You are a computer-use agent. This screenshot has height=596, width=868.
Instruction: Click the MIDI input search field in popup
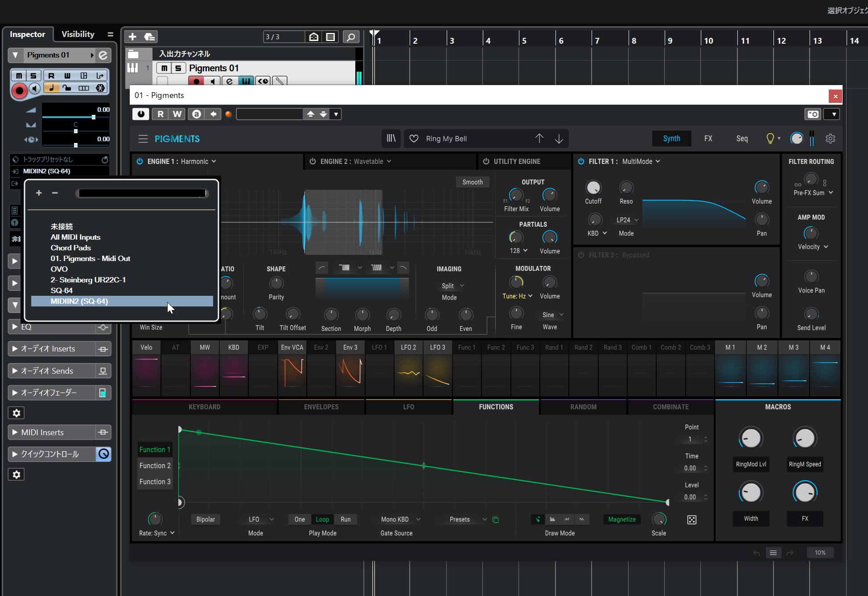[142, 193]
